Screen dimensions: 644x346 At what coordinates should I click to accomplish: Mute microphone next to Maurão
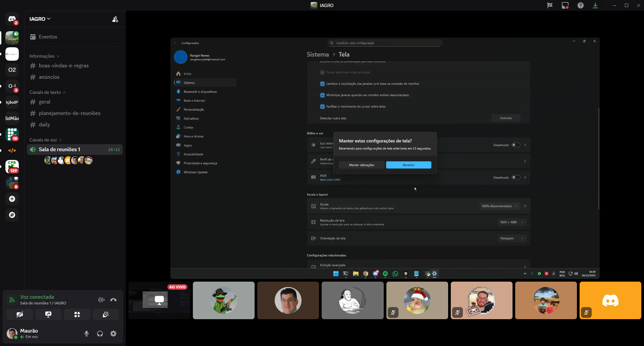87,334
